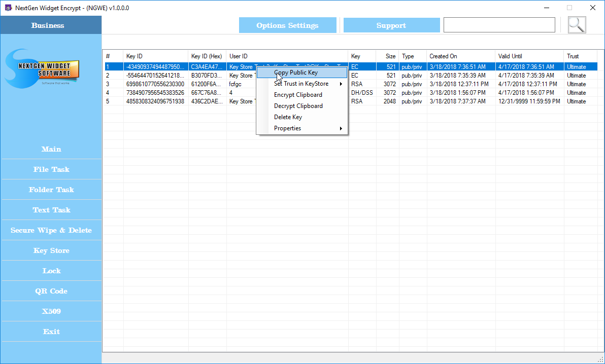Open the Support section
This screenshot has height=364, width=605.
click(x=391, y=25)
